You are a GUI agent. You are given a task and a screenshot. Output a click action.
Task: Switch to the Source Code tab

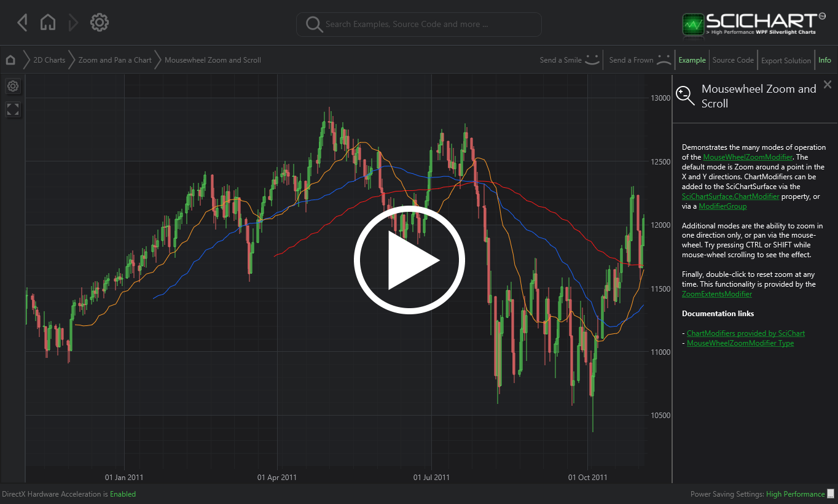[733, 60]
